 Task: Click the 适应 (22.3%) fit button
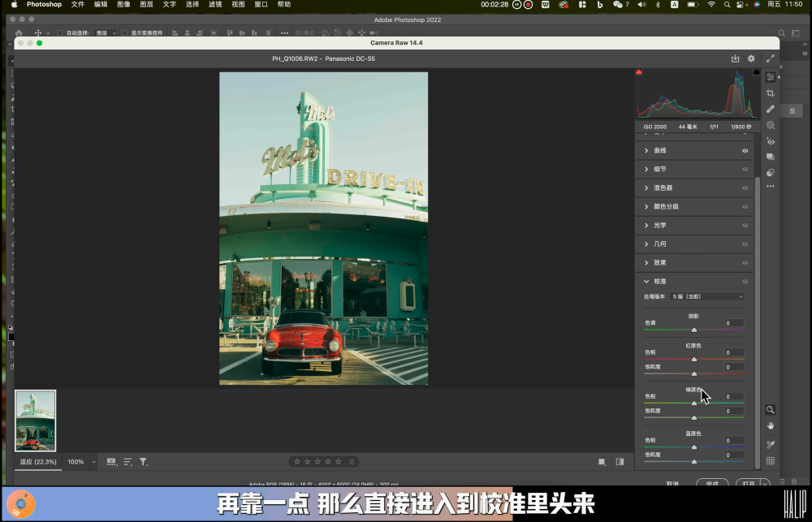(x=38, y=462)
